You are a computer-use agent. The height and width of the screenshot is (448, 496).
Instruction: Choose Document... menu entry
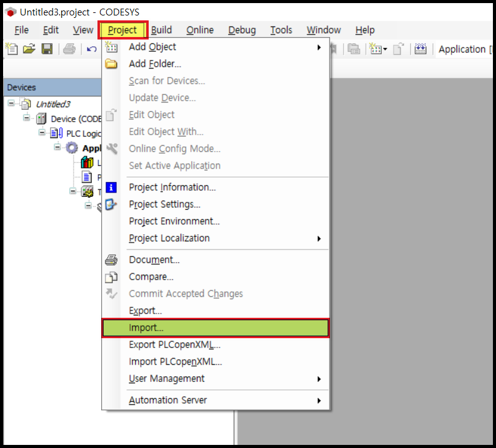tap(216, 260)
